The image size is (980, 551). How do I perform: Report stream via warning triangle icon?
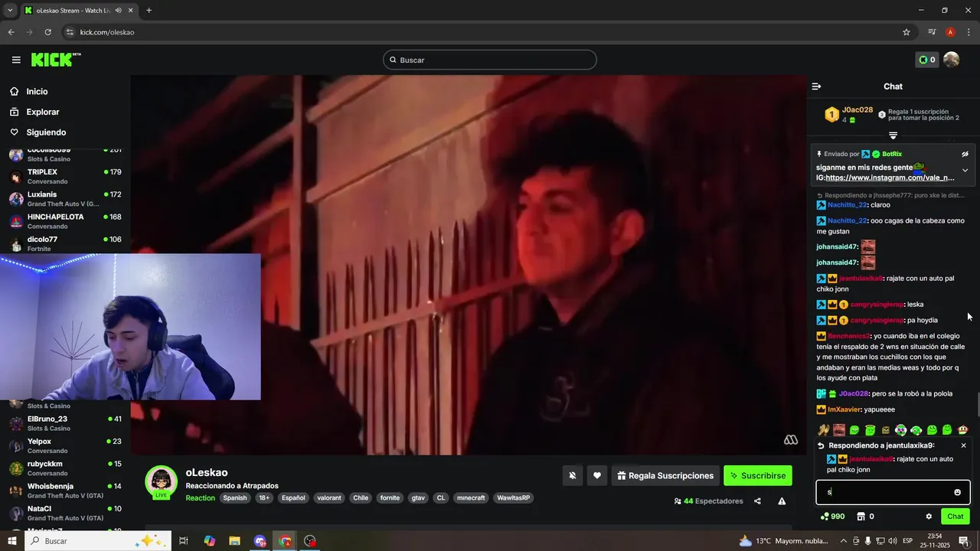tap(782, 501)
